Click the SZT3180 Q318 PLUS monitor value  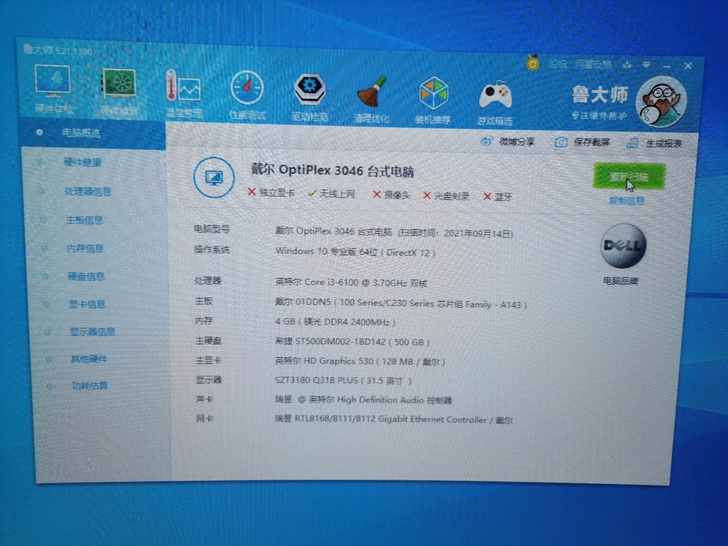coord(344,380)
